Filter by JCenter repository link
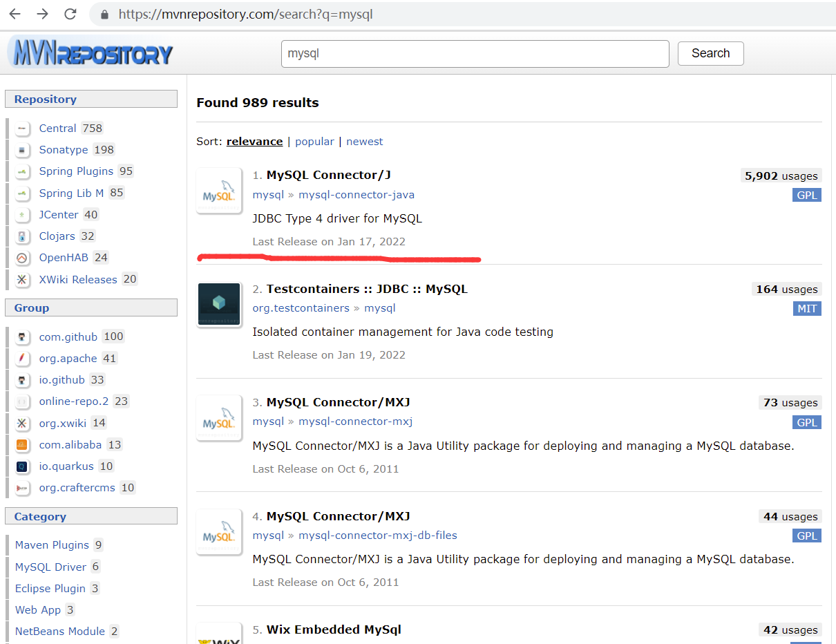This screenshot has width=836, height=644. tap(59, 215)
